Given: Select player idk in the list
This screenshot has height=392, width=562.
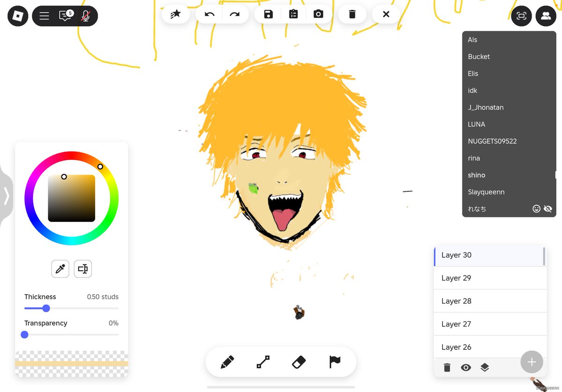Looking at the screenshot, I should [509, 90].
